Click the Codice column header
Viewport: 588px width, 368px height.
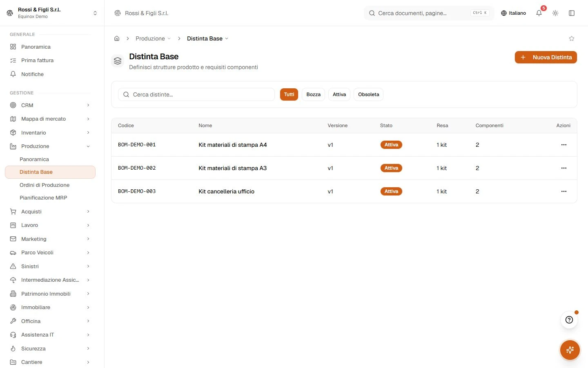126,126
